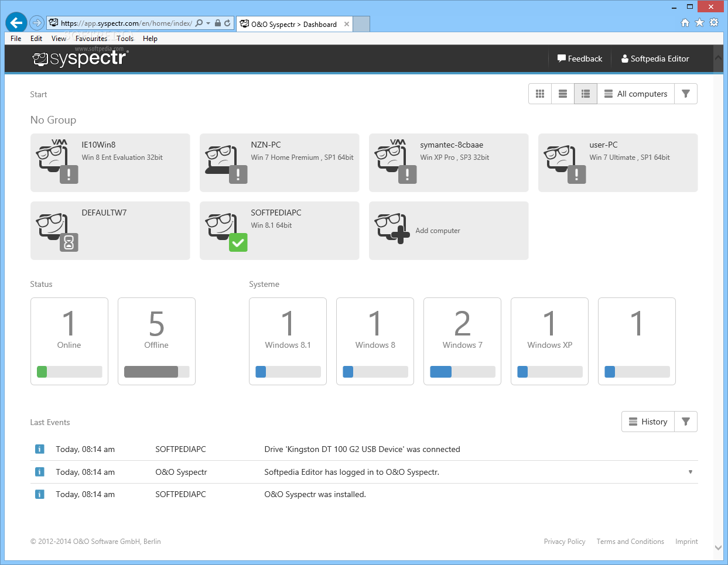Click the 'Add computer' label
Viewport: 728px width, 565px height.
(438, 231)
